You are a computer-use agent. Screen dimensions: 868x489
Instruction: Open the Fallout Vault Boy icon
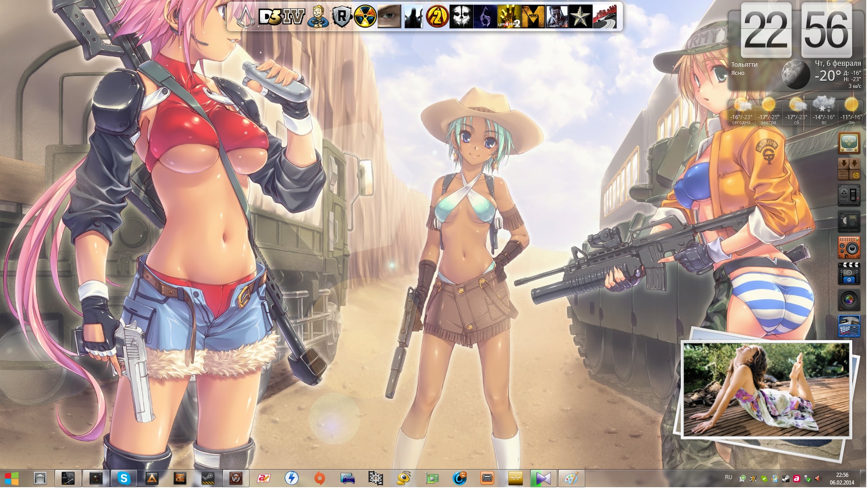pos(318,17)
